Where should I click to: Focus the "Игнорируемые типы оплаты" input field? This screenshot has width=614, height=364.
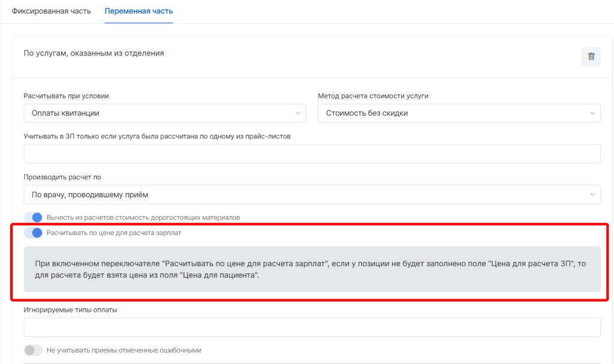[312, 327]
